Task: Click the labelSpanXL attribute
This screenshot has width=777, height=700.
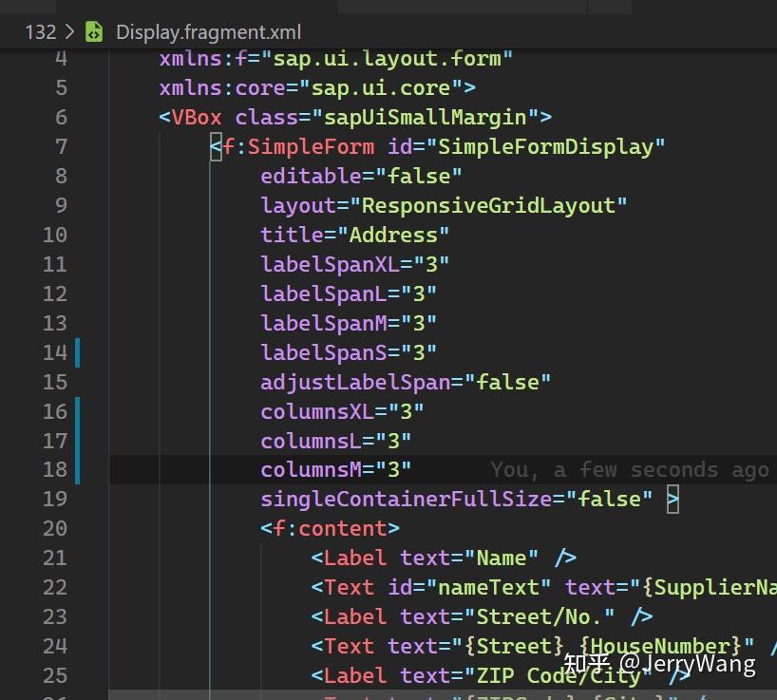Action: click(330, 264)
